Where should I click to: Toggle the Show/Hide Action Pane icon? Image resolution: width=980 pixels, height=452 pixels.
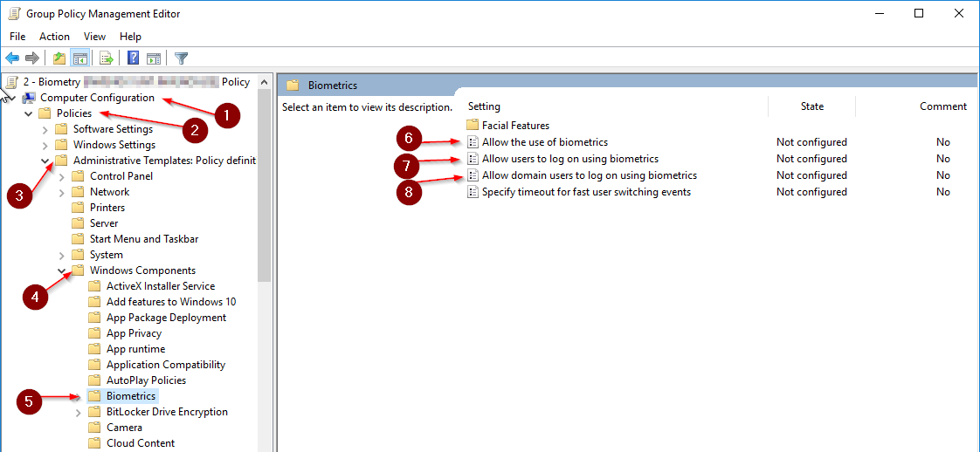(154, 58)
